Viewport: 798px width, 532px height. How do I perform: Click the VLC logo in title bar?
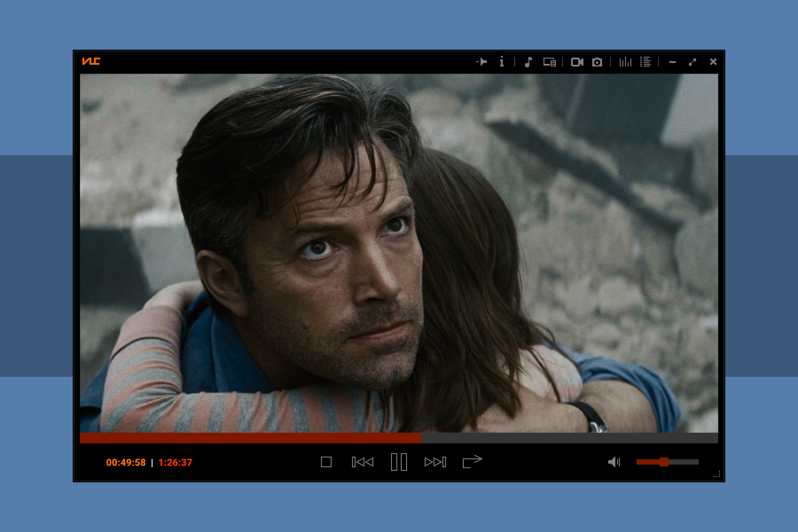(91, 61)
